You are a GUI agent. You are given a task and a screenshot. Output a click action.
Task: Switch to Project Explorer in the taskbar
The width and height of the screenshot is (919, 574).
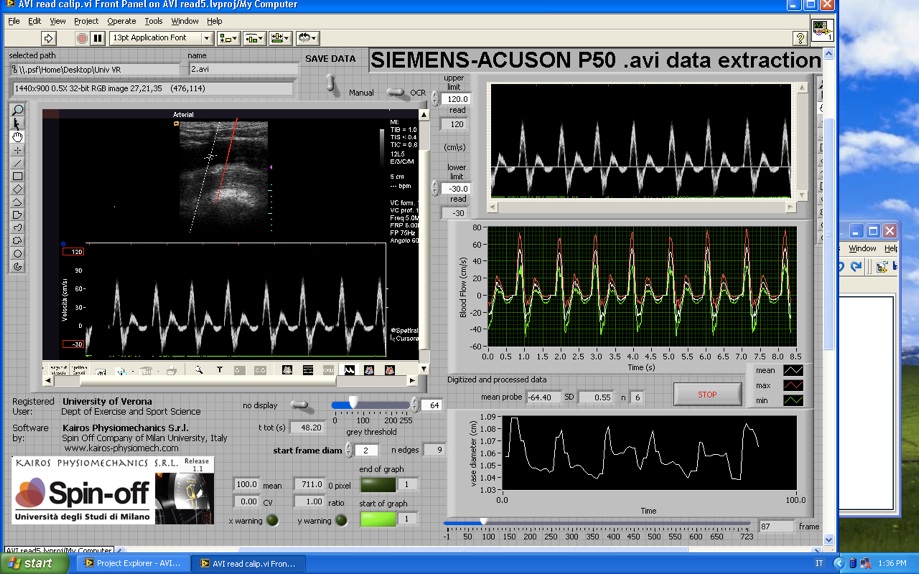click(134, 563)
